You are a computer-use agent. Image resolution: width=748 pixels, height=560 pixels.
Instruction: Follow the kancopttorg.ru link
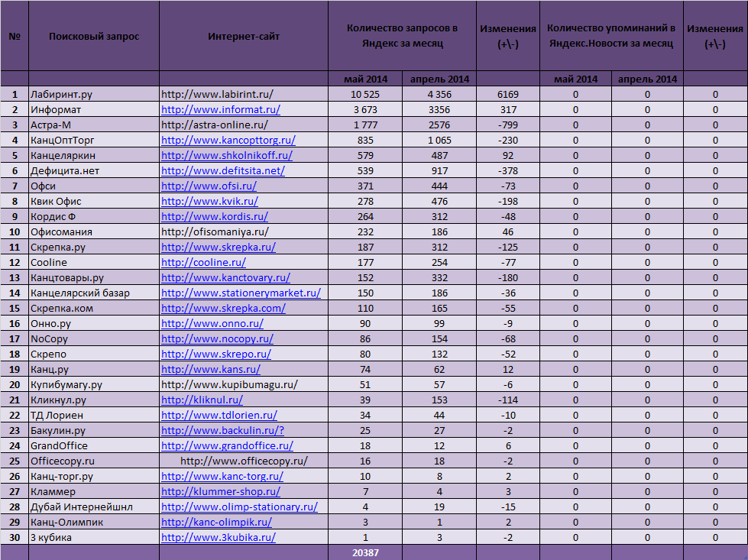pos(228,141)
